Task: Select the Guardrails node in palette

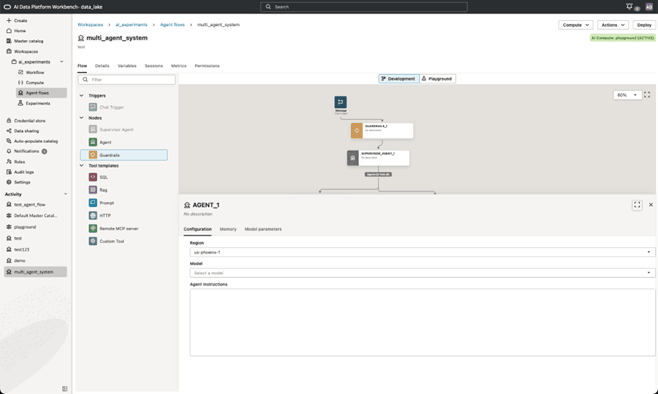Action: [124, 155]
